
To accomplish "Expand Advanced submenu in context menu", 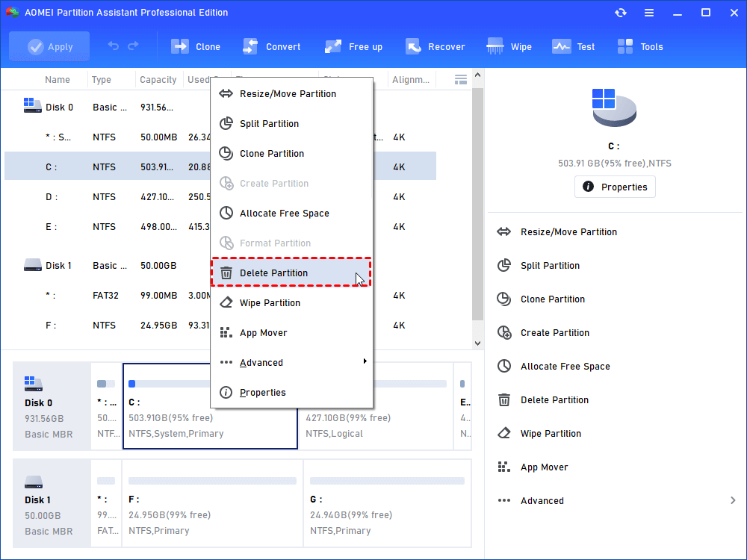I will coord(291,363).
